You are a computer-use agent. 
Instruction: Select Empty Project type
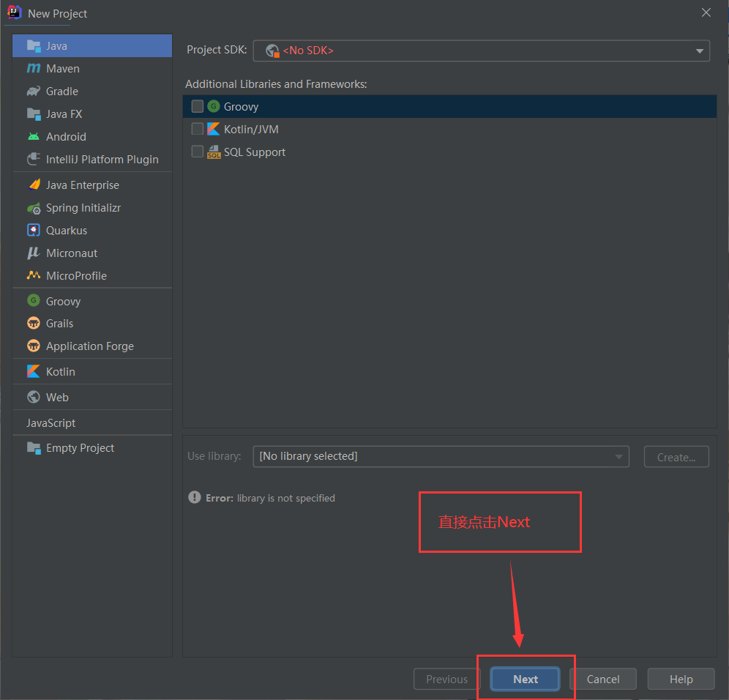tap(92, 448)
